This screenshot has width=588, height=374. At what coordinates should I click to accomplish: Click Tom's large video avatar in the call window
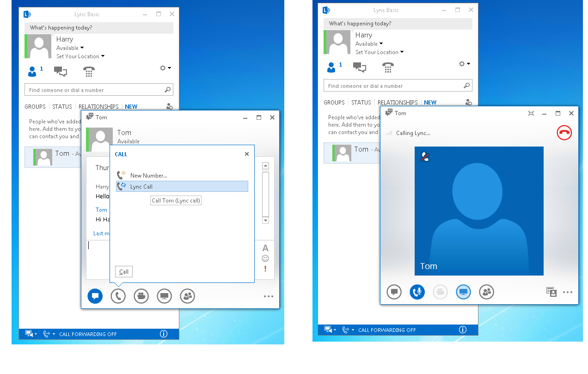click(479, 211)
